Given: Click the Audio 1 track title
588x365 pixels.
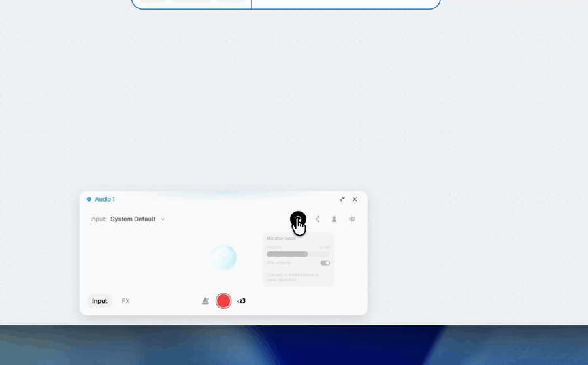Looking at the screenshot, I should [x=105, y=199].
